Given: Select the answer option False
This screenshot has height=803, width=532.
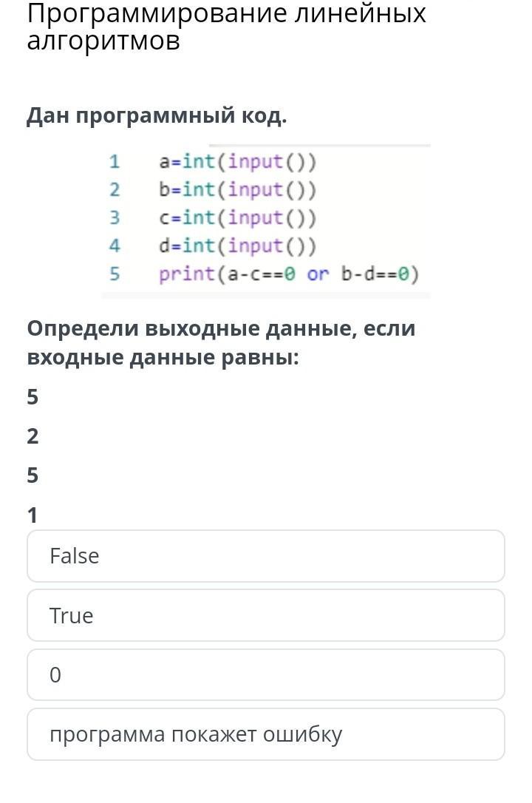Looking at the screenshot, I should (265, 556).
